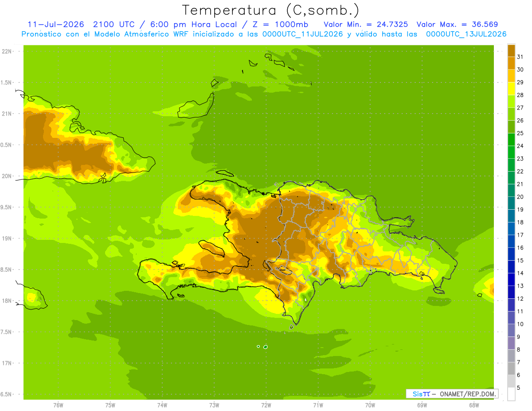The image size is (532, 411).
Task: Click legend value "30"
Action: tap(520, 70)
